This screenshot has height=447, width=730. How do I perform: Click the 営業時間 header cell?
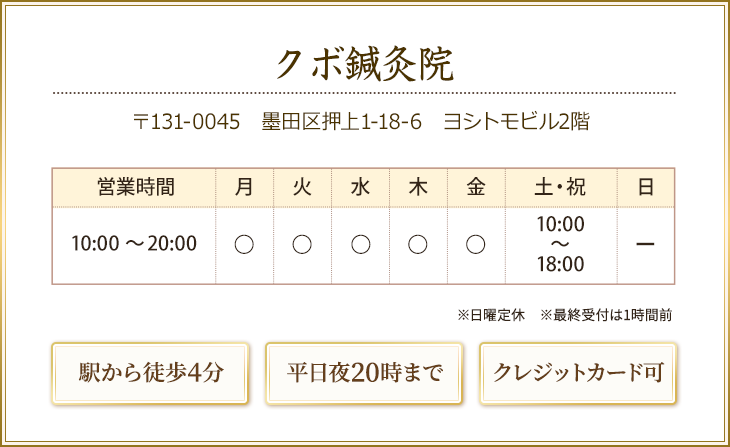(x=134, y=188)
